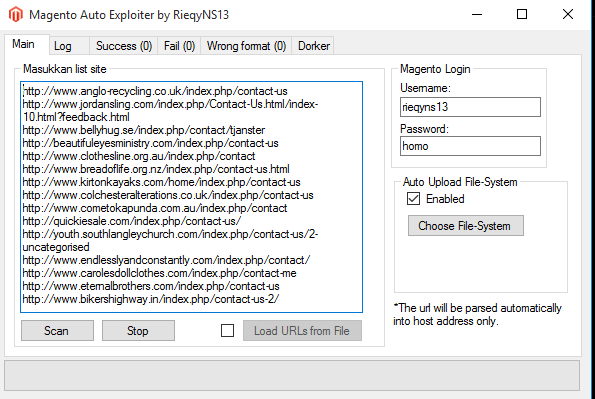Click the wrapped line 'uncategorised'

coord(56,247)
